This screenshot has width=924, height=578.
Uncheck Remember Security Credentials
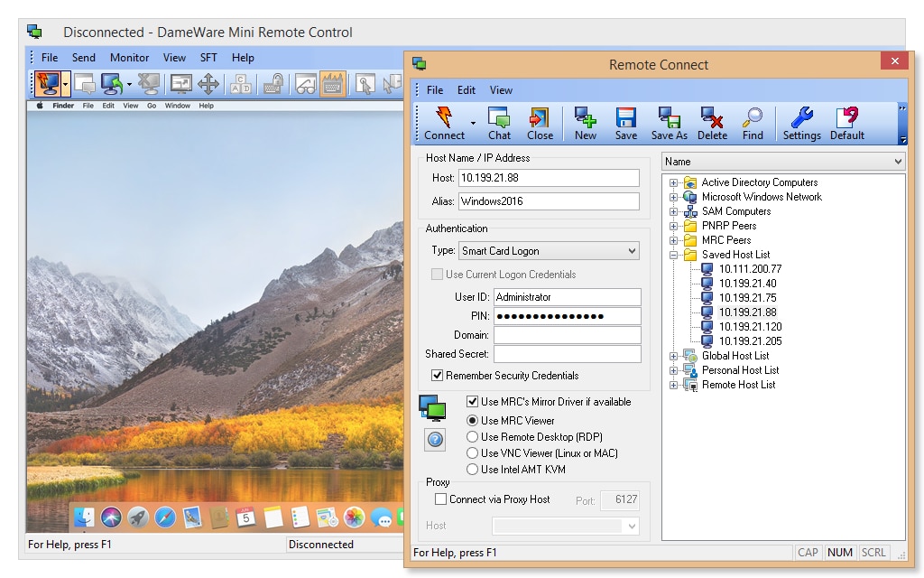click(x=438, y=376)
